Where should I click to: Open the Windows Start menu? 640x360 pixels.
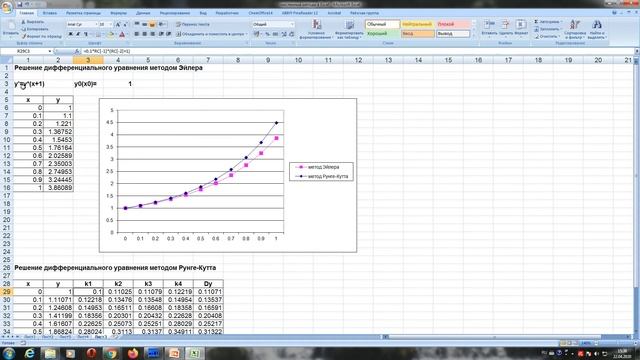point(9,353)
